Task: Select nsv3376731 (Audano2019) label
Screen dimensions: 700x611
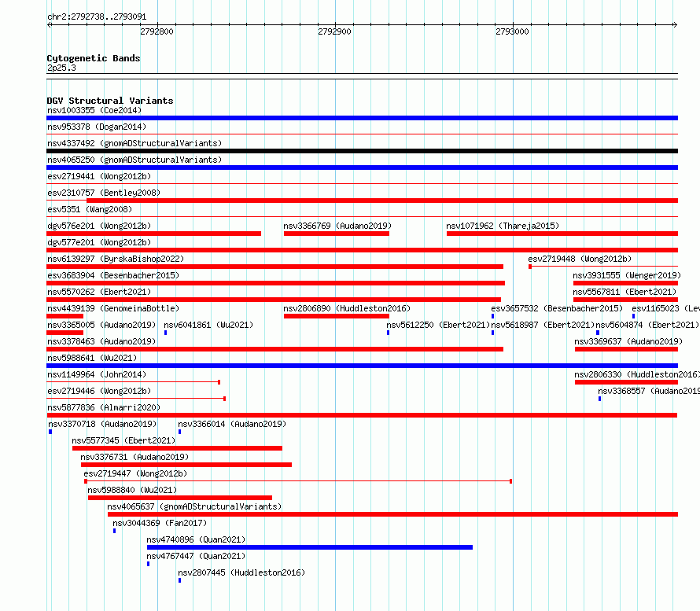Action: [x=134, y=457]
